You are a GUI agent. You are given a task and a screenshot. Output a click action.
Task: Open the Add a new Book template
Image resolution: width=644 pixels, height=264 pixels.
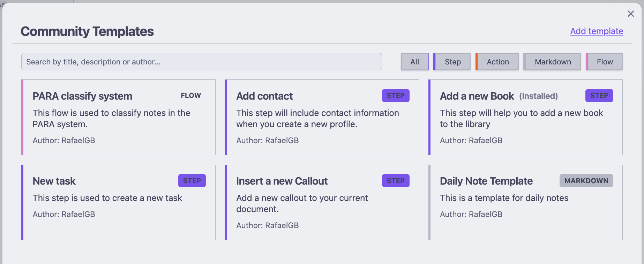click(525, 117)
